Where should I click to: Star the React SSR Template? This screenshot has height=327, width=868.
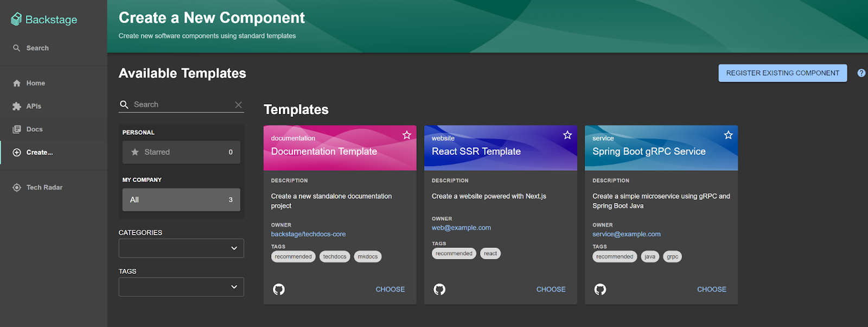(x=567, y=135)
